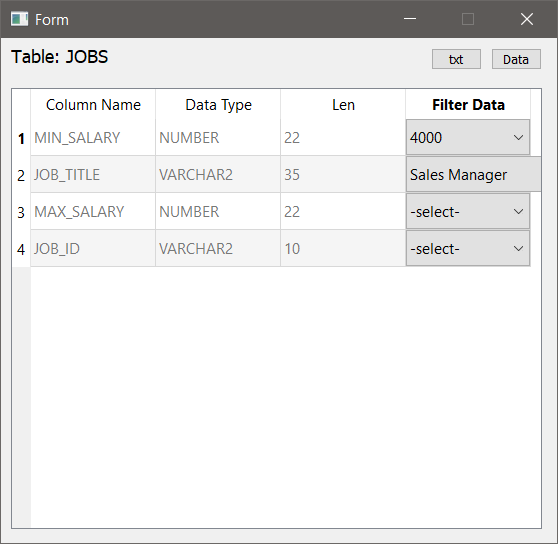Select VARCHAR2 data type in JOB_ID row
The image size is (558, 544).
pos(218,248)
